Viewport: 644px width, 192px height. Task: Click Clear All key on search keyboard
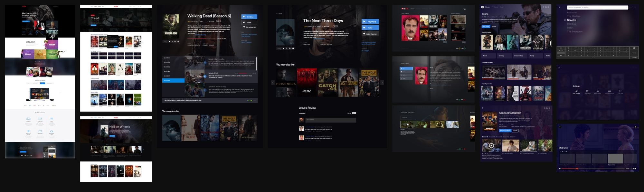tap(634, 58)
